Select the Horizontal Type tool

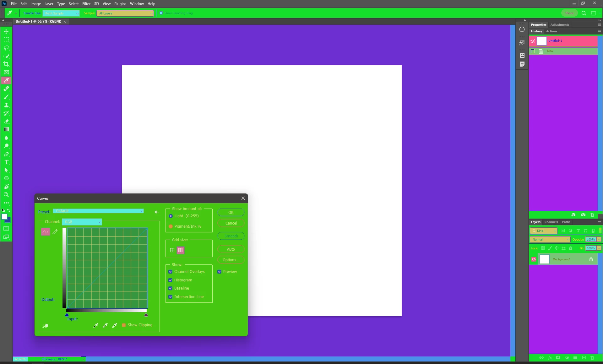tap(6, 162)
